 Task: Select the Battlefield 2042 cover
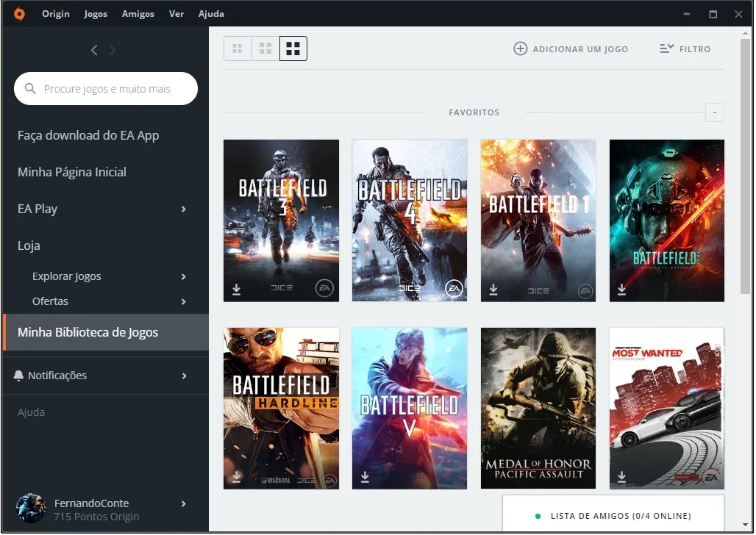(667, 220)
